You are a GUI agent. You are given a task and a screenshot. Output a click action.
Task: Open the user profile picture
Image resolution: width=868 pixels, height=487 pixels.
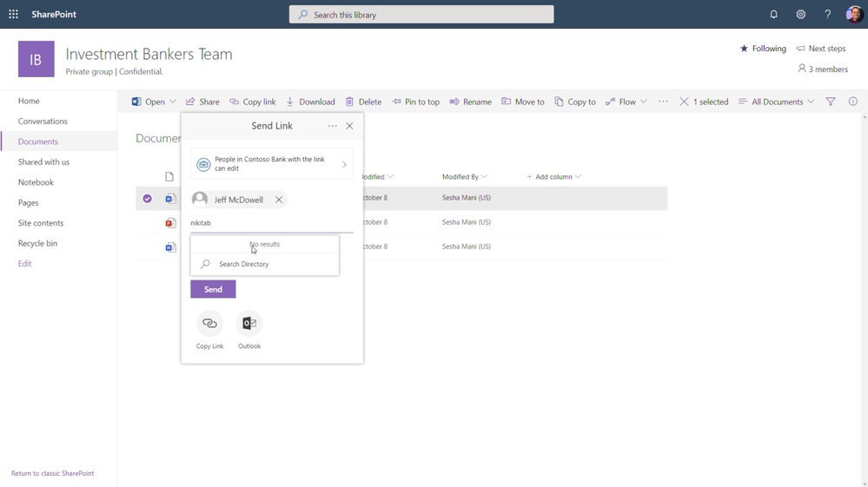coord(854,15)
